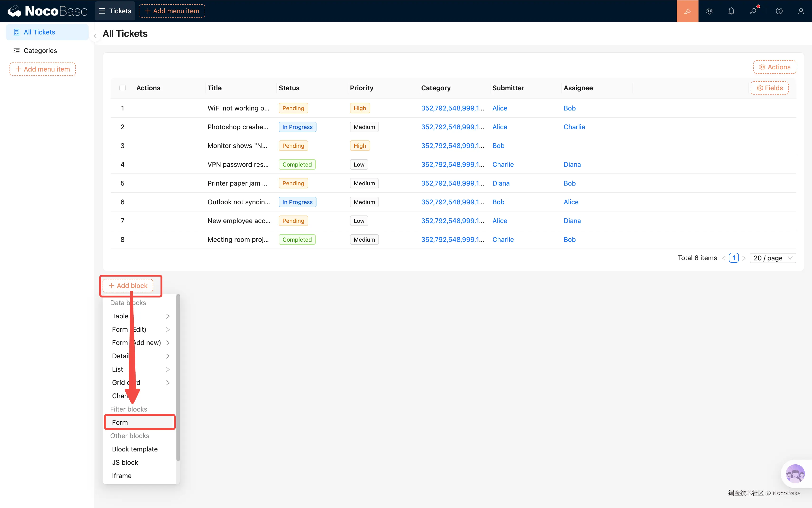Viewport: 812px width, 508px height.
Task: Click the NocoBase logo
Action: tap(47, 11)
